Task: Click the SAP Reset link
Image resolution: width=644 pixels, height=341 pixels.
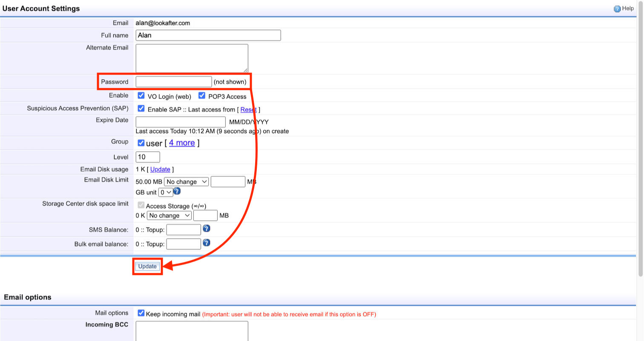Action: [x=248, y=110]
